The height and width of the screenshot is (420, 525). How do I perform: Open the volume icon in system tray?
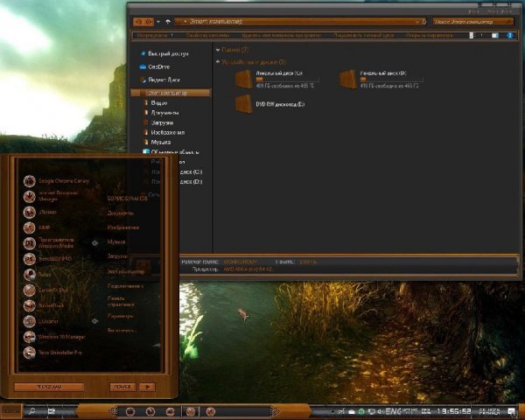381,411
